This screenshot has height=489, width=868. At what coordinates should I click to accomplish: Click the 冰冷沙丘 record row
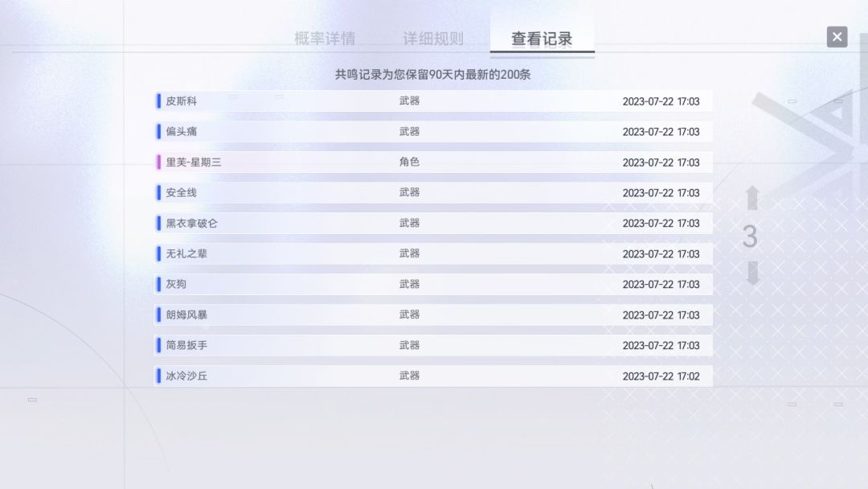pos(433,376)
